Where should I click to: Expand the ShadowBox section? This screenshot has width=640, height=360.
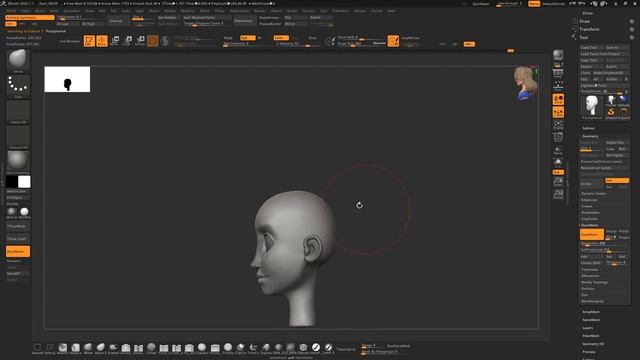click(590, 213)
